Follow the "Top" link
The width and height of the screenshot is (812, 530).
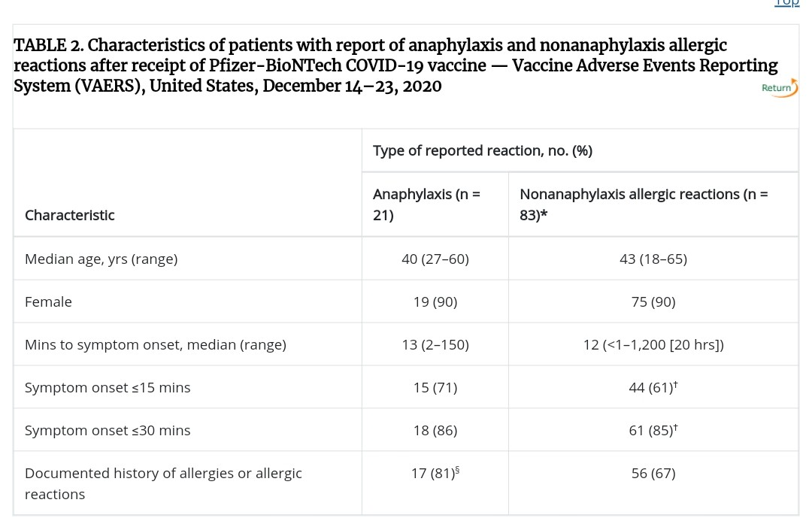coord(786,3)
